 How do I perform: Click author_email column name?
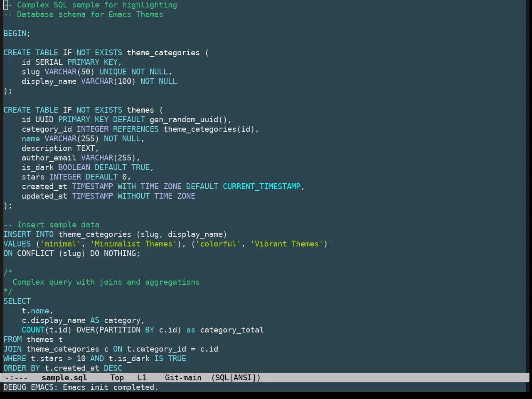coord(49,158)
